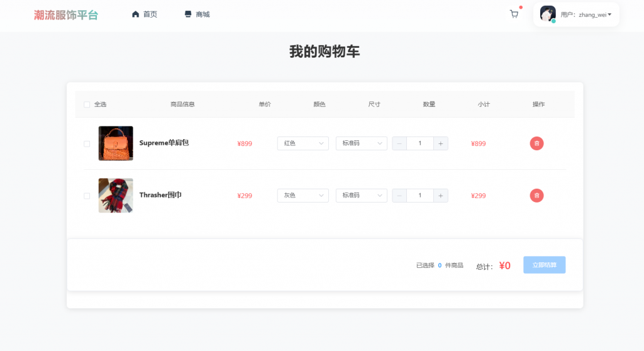Open the 红色 color dropdown for Supreme单肩包
Image resolution: width=644 pixels, height=351 pixels.
tap(303, 143)
